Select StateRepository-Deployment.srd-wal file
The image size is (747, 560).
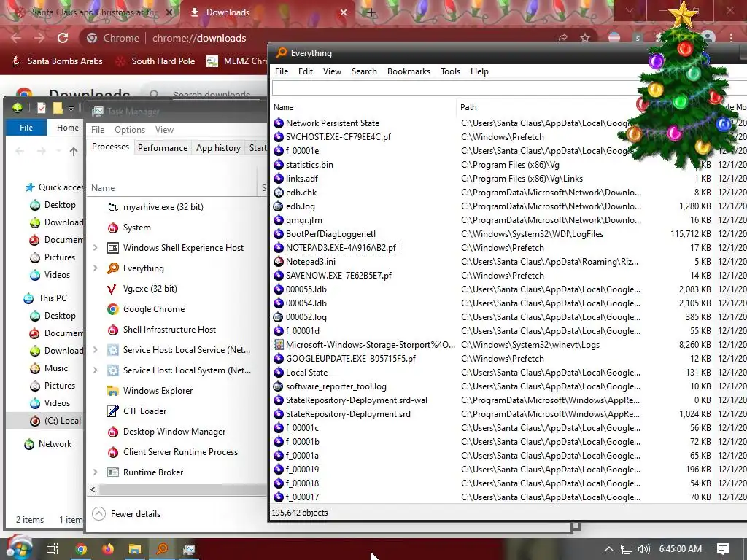coord(356,400)
